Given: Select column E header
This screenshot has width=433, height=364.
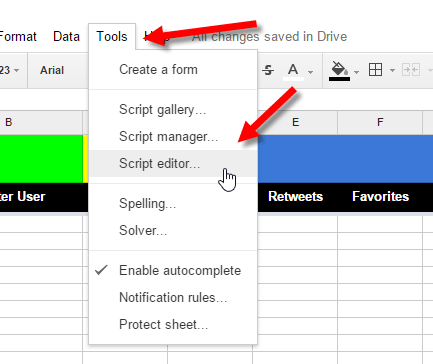Looking at the screenshot, I should click(296, 122).
